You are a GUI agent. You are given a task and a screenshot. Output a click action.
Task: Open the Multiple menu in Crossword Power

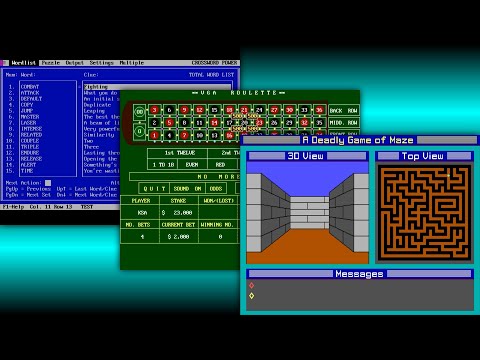click(x=132, y=63)
